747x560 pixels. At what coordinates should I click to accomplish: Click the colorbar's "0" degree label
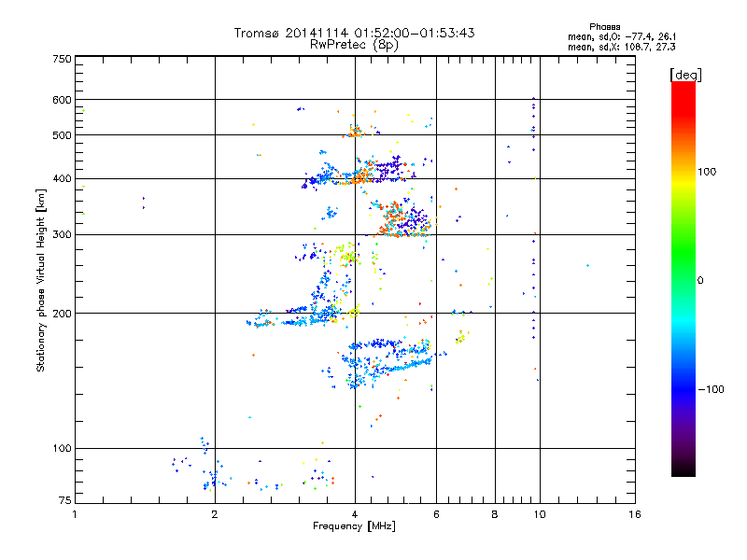pyautogui.click(x=700, y=280)
